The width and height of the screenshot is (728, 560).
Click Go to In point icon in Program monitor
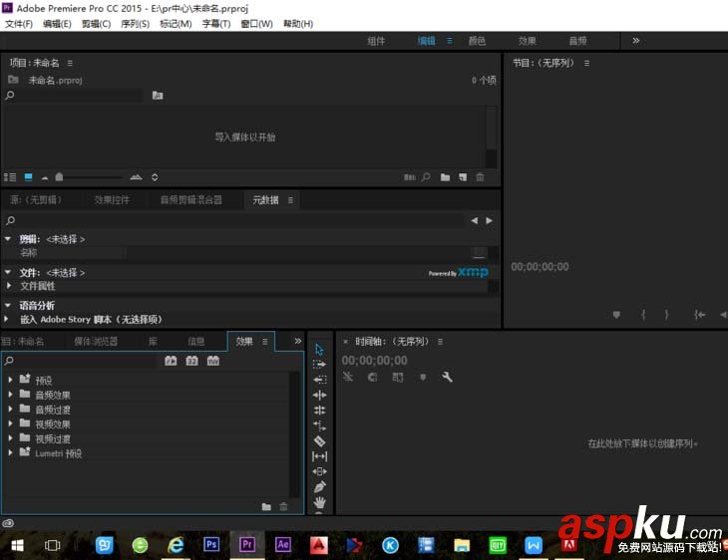tap(700, 315)
